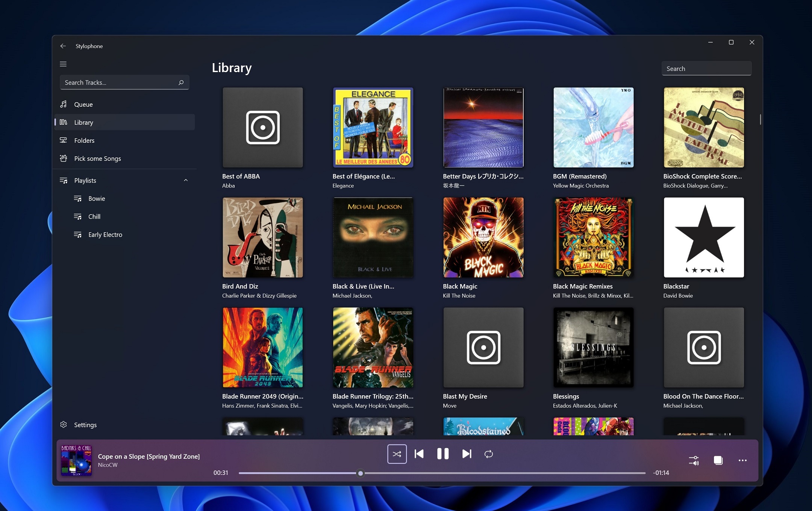
Task: Open Black Magic by Kill The Noise
Action: [x=483, y=237]
